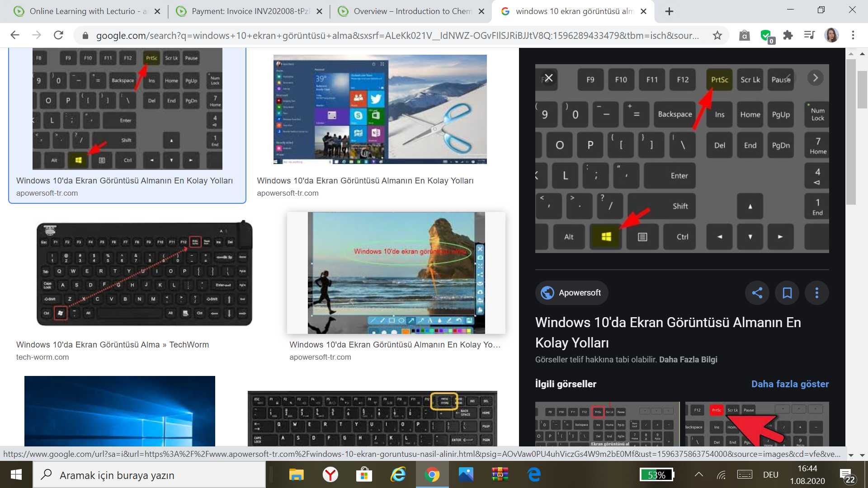Open the Chrome extensions puzzle icon

coord(788,35)
